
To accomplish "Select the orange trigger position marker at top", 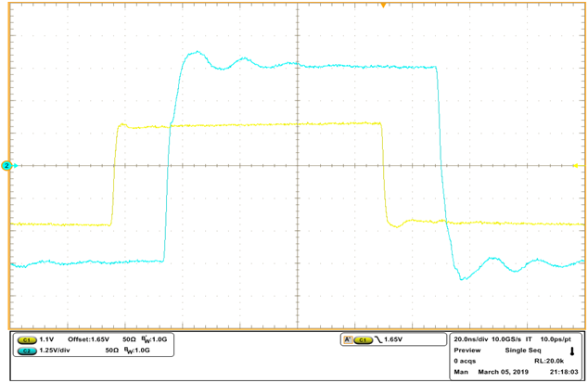I will tap(383, 6).
